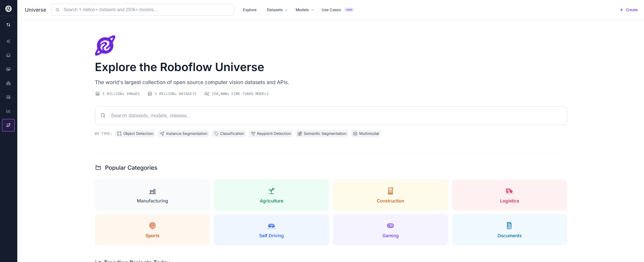
Task: Click the 'new' badge next to Use Cases
Action: click(x=349, y=10)
